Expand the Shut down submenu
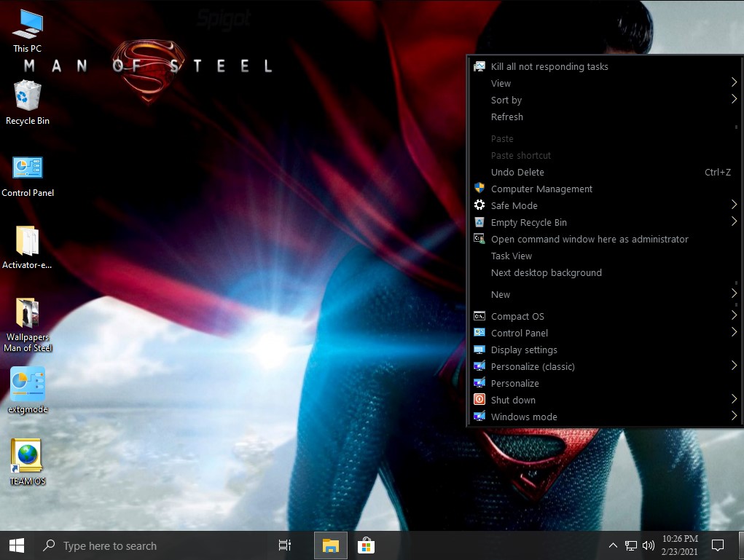 [x=605, y=401]
